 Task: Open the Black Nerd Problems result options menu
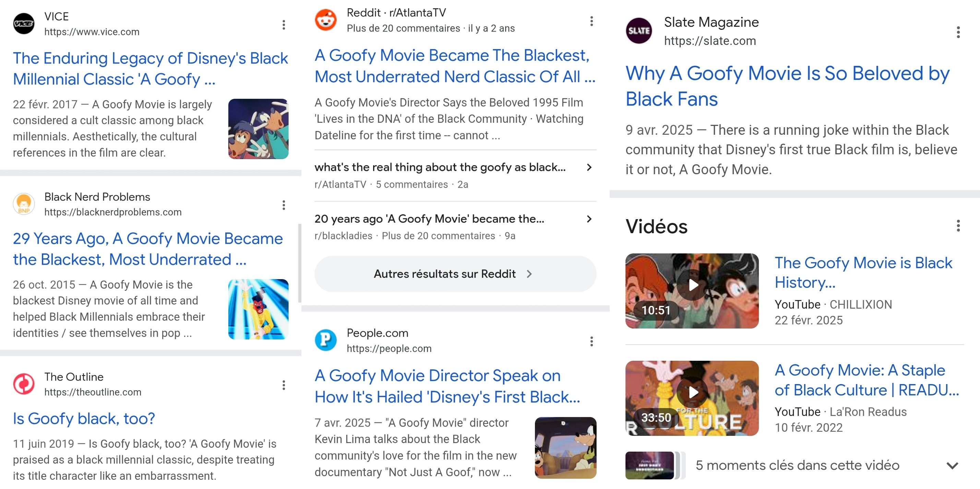[284, 205]
